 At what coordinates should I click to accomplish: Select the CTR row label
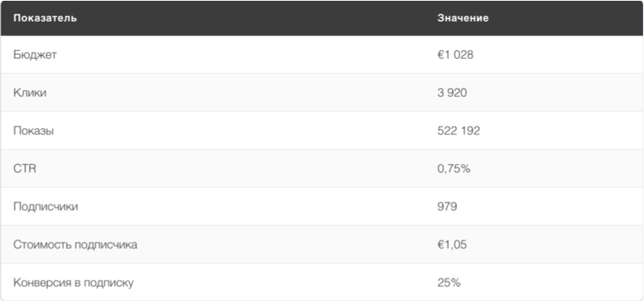tap(24, 169)
